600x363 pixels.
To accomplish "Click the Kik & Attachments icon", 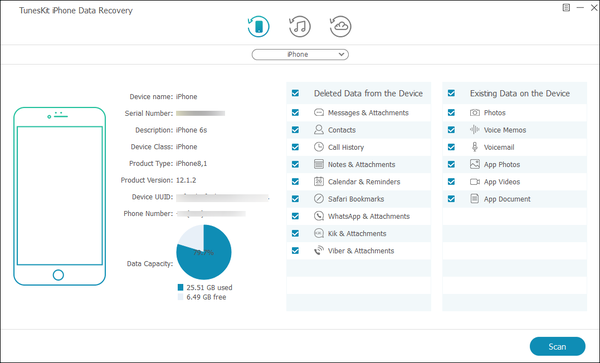I will (319, 233).
